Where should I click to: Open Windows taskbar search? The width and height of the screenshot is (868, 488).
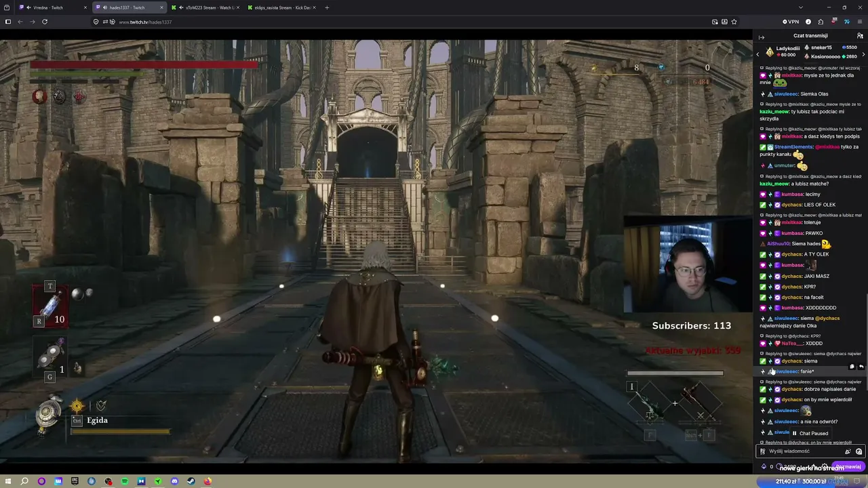[x=24, y=481]
